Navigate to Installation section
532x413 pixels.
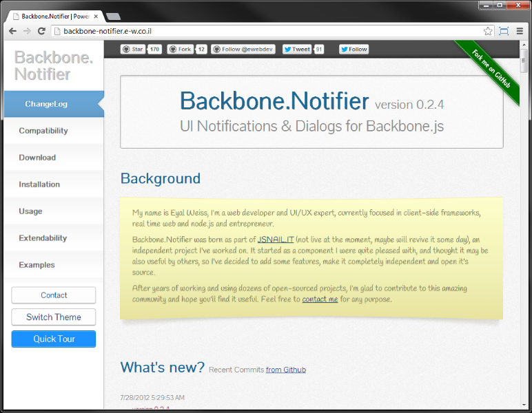pos(54,184)
